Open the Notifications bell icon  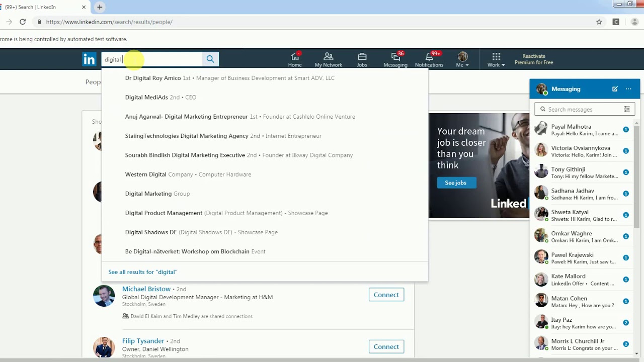click(429, 59)
